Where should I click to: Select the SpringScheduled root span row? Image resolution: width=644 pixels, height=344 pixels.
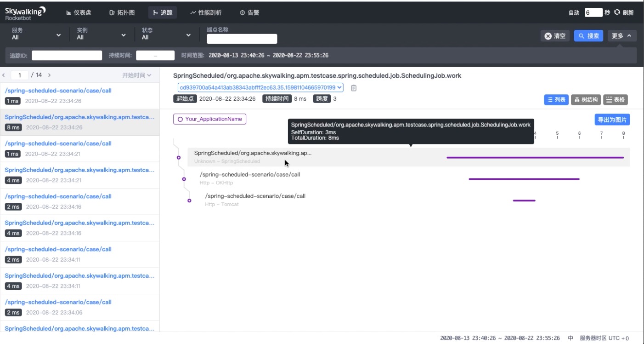408,157
